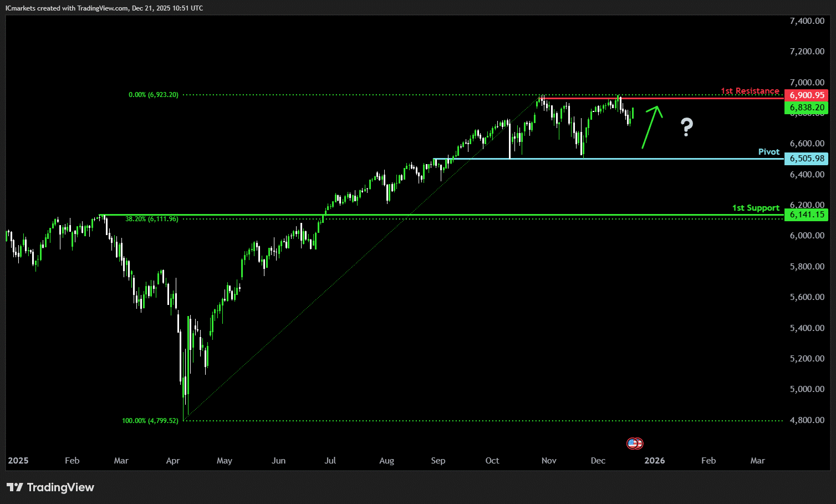
Task: Click the US flag economic event icon
Action: pos(634,444)
